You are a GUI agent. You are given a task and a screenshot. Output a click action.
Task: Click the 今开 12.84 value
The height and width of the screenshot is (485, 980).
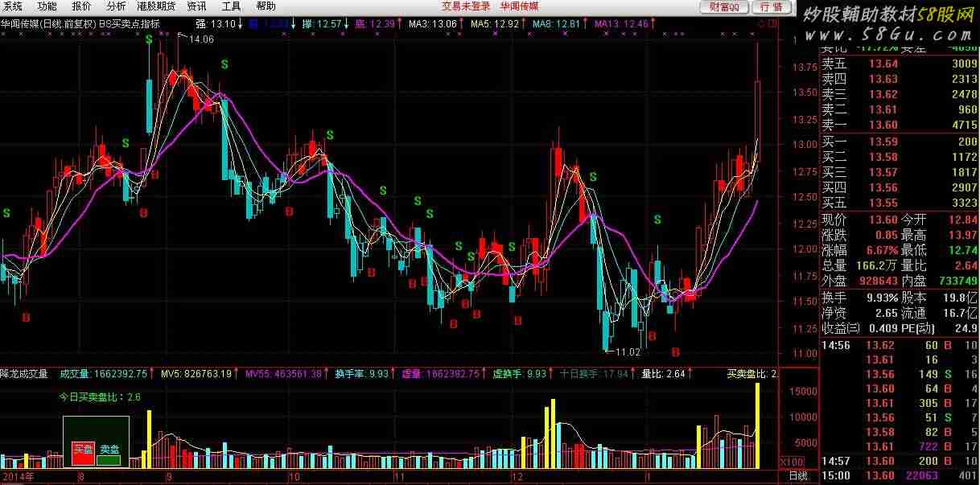click(x=963, y=220)
